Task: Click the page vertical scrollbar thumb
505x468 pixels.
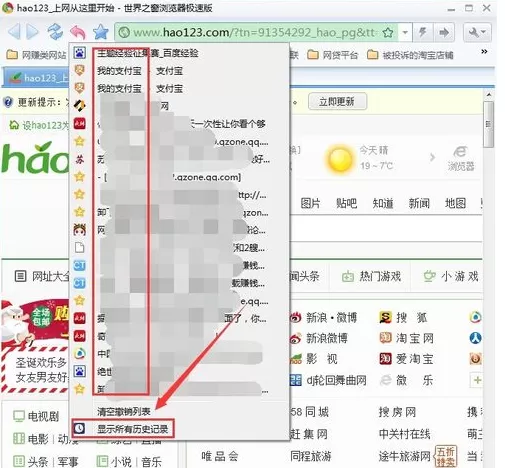Action: tap(489, 124)
